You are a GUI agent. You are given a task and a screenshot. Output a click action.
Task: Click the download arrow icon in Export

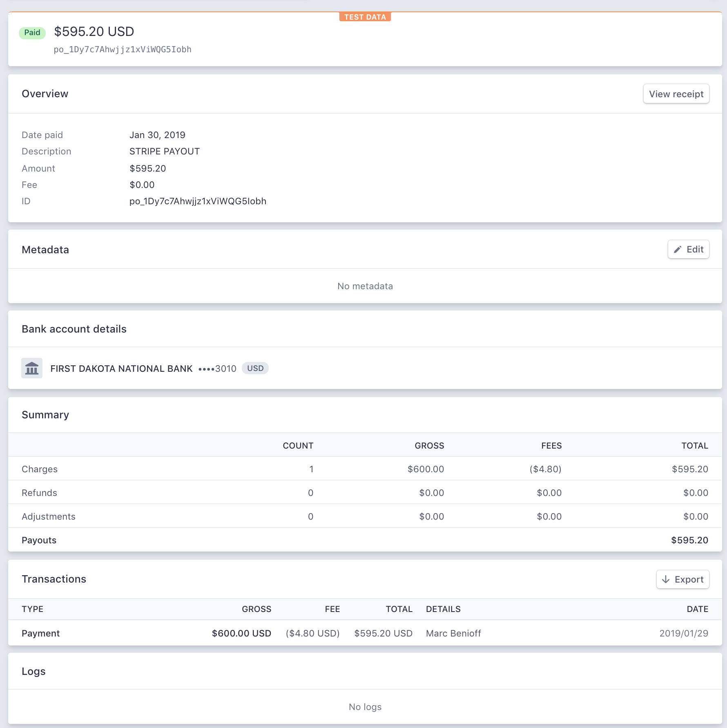(x=666, y=579)
